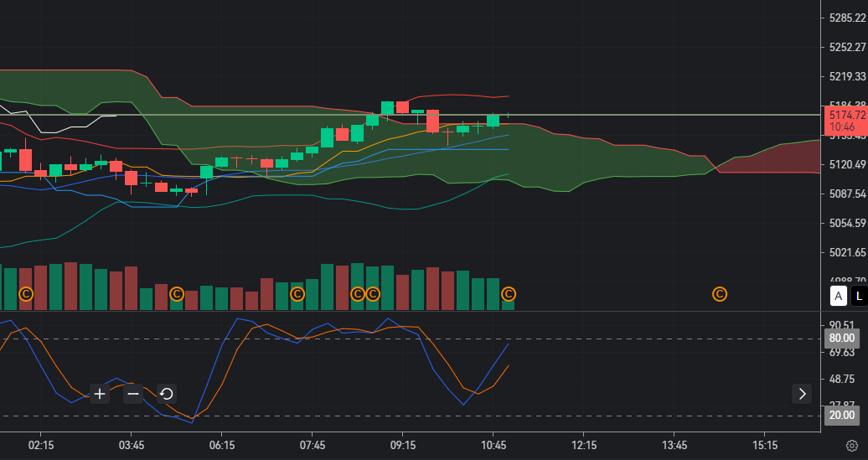The height and width of the screenshot is (460, 868).
Task: Open chart settings gear in corner
Action: point(851,446)
